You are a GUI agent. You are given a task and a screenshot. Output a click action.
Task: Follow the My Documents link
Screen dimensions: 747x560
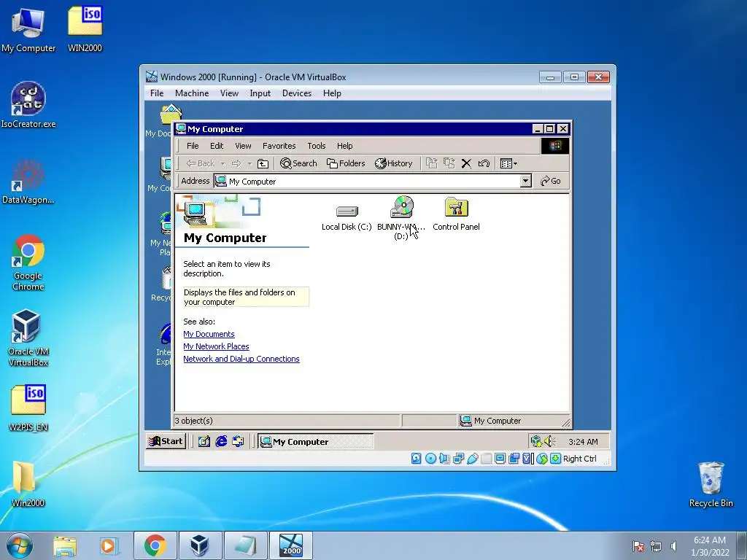tap(209, 334)
